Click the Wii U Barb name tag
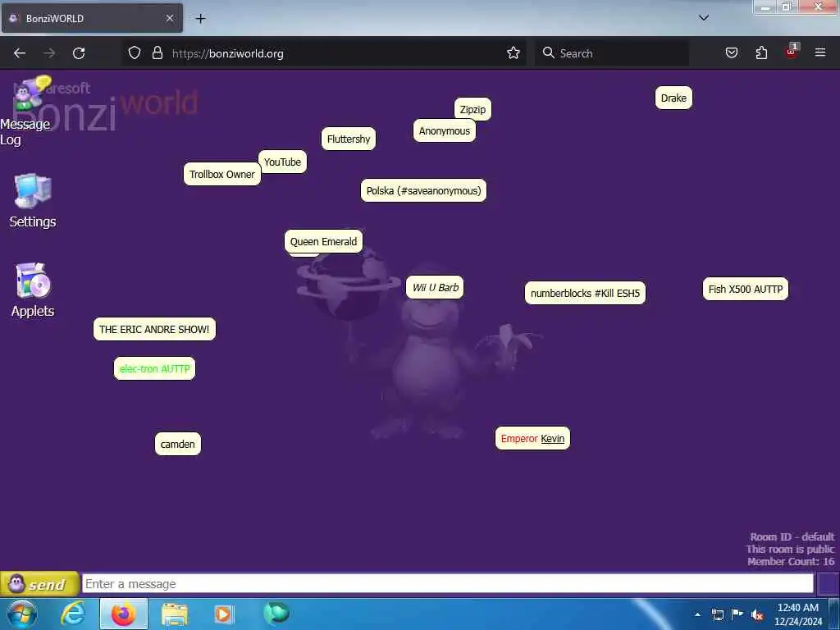Image resolution: width=840 pixels, height=630 pixels. (435, 287)
